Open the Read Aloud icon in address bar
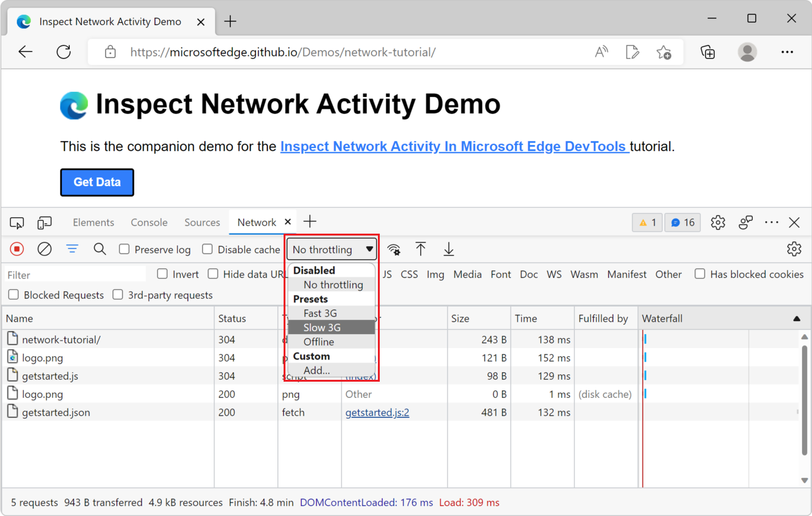 tap(602, 52)
